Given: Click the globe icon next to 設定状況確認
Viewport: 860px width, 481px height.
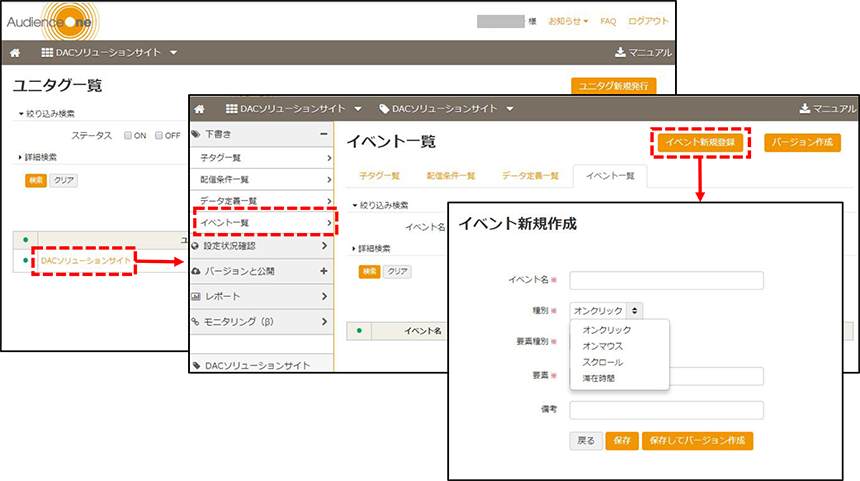Looking at the screenshot, I should pyautogui.click(x=195, y=246).
